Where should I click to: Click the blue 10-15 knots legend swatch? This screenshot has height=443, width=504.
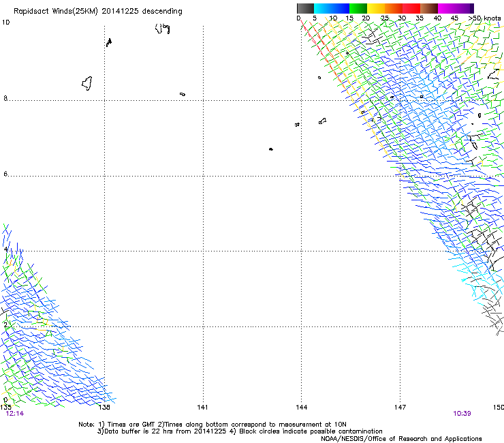click(341, 8)
